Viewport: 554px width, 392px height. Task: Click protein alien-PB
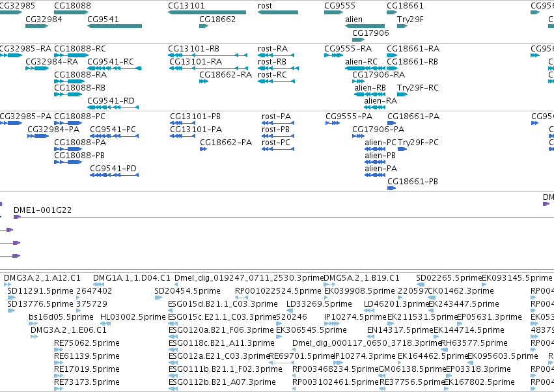point(380,155)
